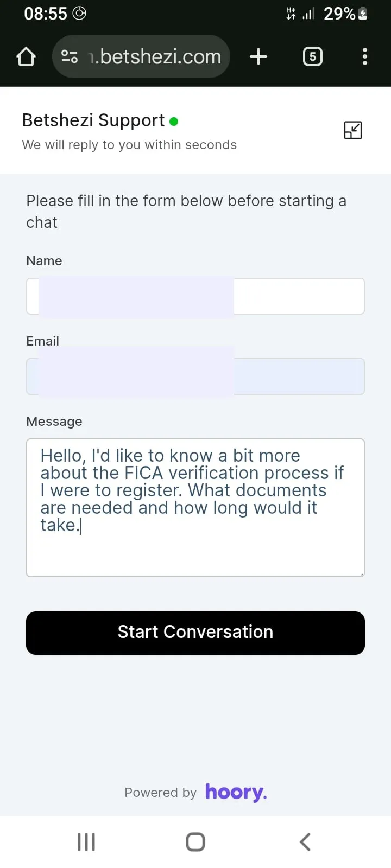The image size is (391, 868).
Task: Tap the Android back navigation icon
Action: pyautogui.click(x=304, y=842)
